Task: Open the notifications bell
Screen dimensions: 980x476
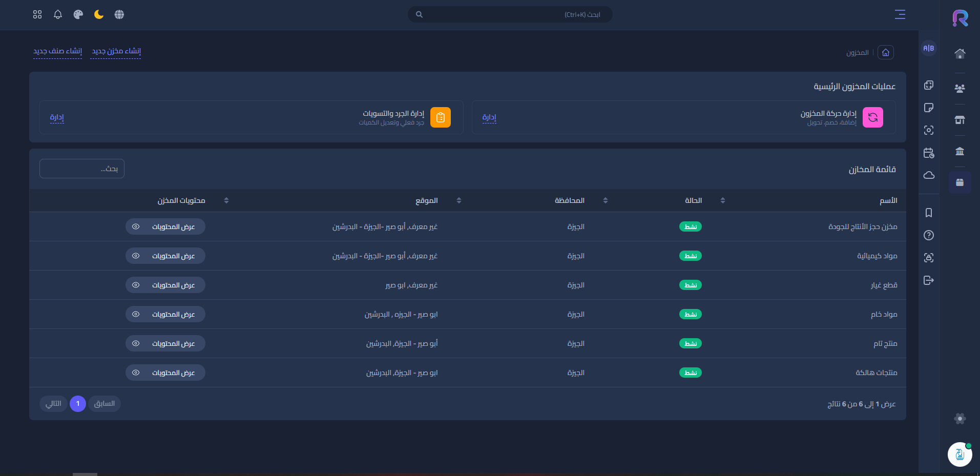Action: coord(58,14)
